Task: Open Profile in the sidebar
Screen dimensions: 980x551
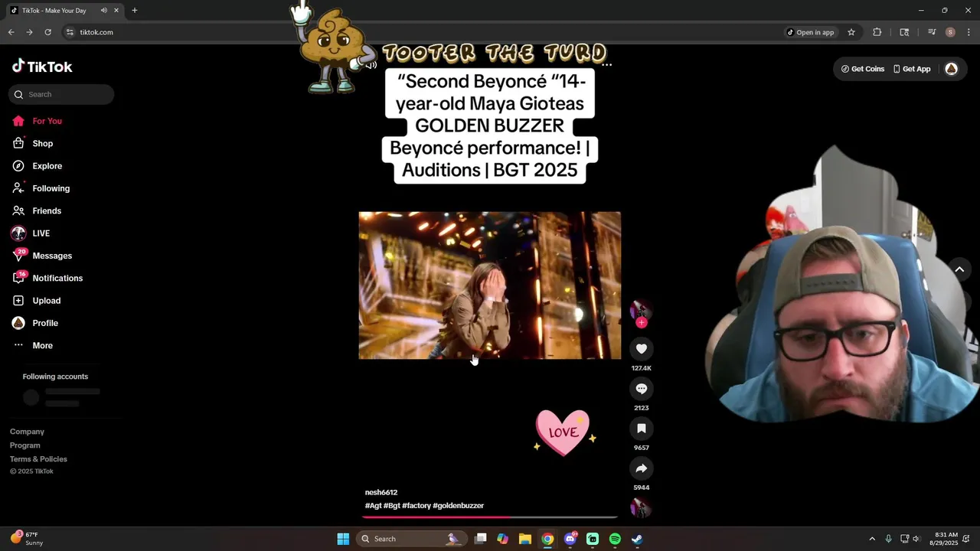Action: [45, 323]
